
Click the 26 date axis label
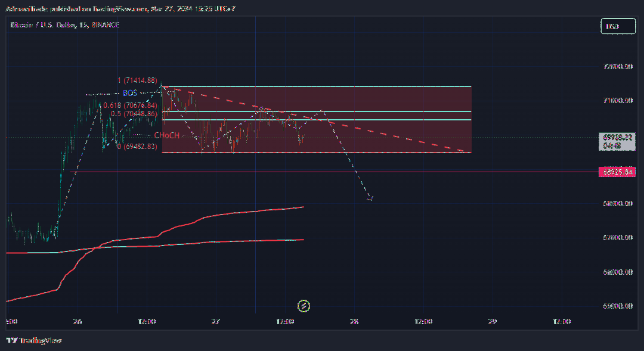point(78,321)
